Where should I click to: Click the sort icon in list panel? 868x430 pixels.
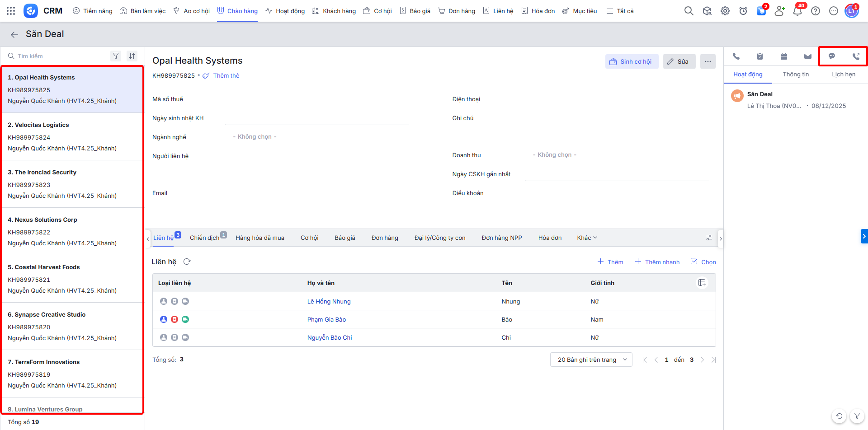click(x=132, y=56)
